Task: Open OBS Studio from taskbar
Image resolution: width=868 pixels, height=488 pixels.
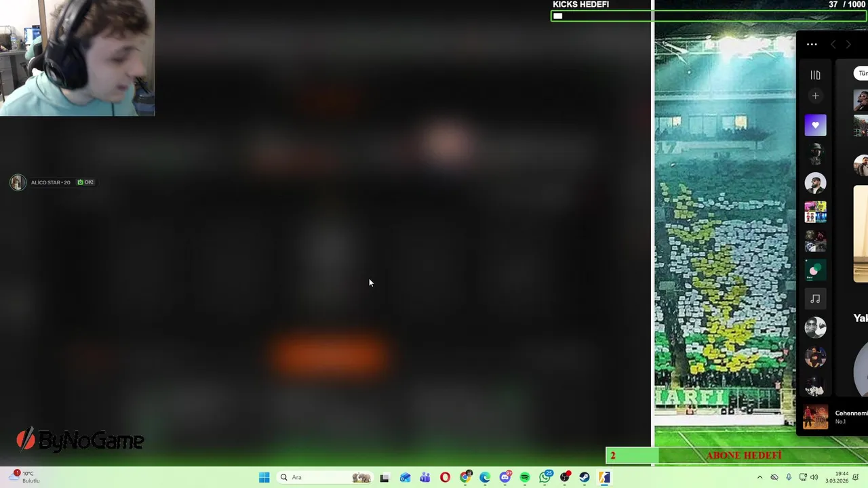Action: pyautogui.click(x=565, y=477)
